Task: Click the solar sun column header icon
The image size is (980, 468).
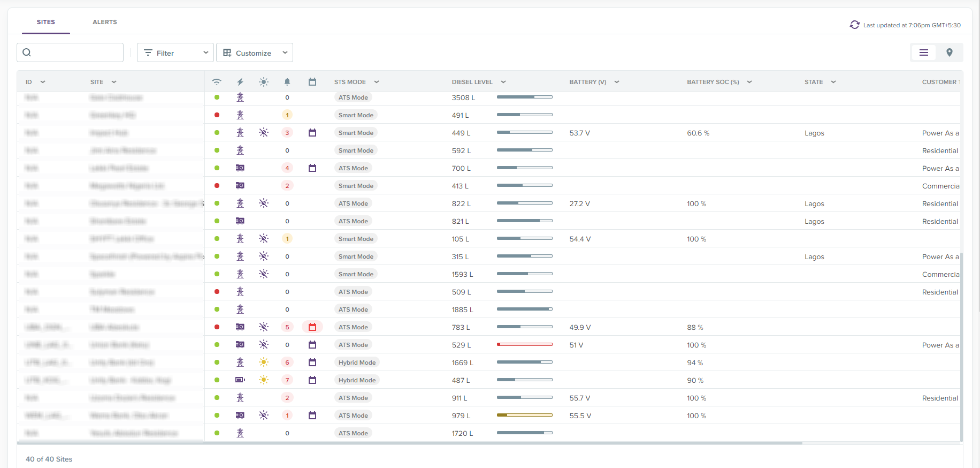Action: coord(264,82)
